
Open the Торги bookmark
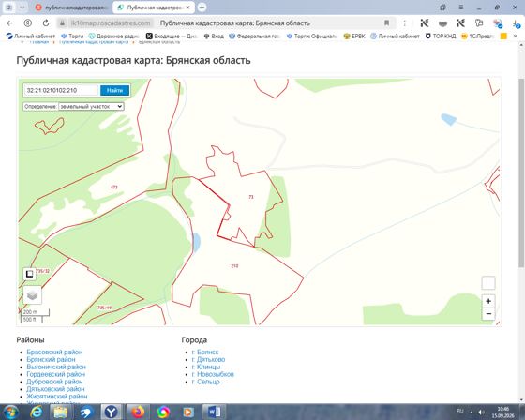pyautogui.click(x=72, y=36)
